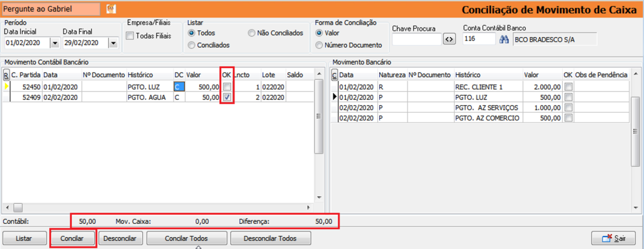Enable the Todas Filiais checkbox

tap(130, 36)
